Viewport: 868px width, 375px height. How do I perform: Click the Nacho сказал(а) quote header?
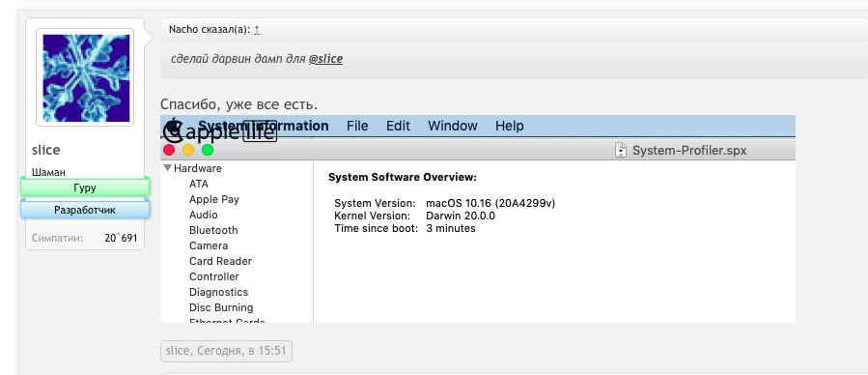(210, 29)
